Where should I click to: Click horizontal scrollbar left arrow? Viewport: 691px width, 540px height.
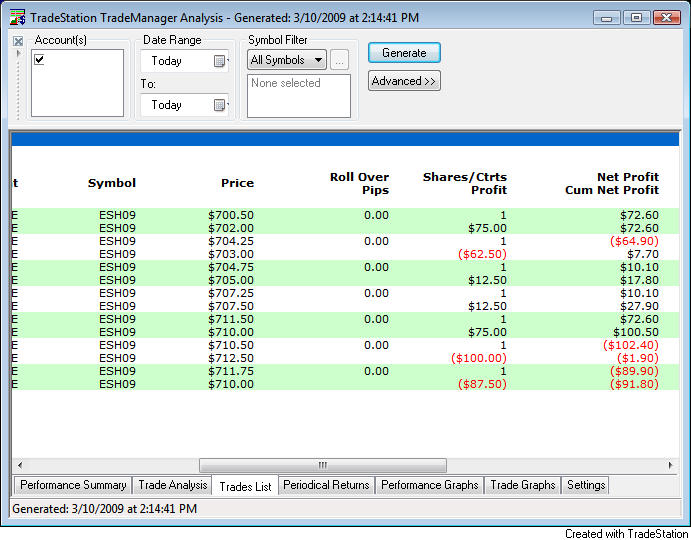[20, 465]
